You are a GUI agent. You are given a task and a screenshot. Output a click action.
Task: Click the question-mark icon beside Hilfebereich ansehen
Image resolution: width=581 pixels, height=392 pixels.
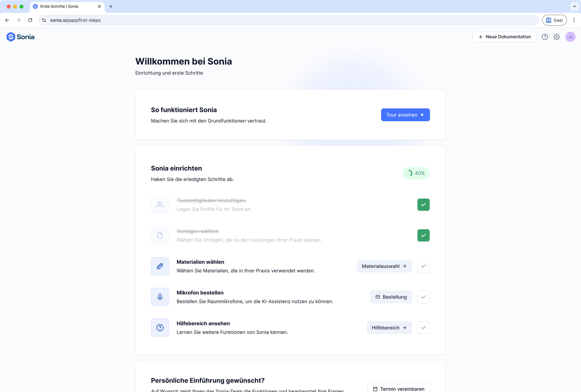click(160, 328)
